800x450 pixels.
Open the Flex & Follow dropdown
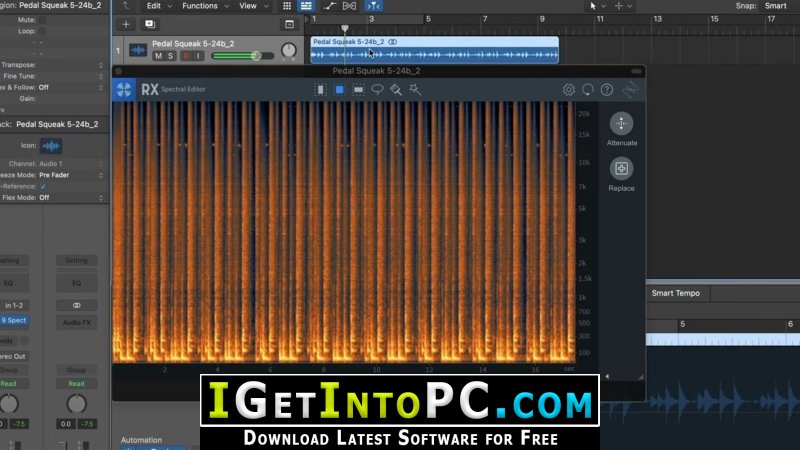coord(101,87)
